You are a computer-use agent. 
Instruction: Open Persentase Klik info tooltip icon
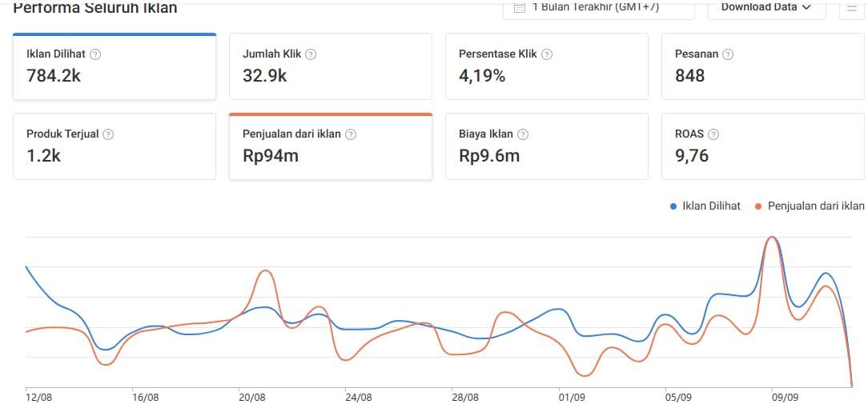click(546, 54)
